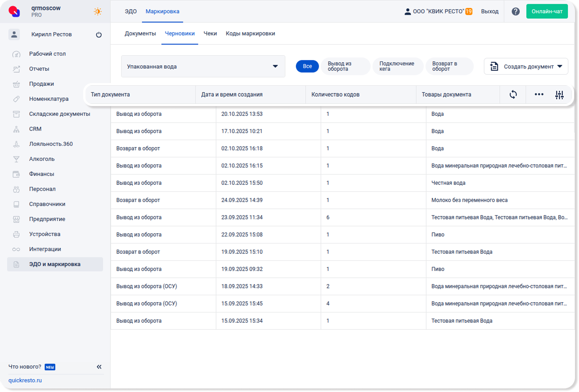This screenshot has height=392, width=579.
Task: Click the power icon beside Кирилл Рестов
Action: coord(99,34)
